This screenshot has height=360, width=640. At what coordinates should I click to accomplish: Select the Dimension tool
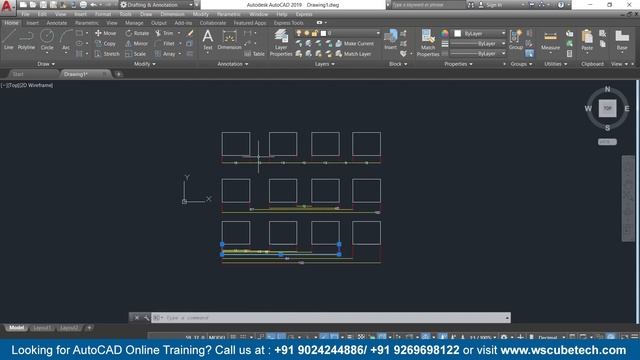tap(229, 40)
